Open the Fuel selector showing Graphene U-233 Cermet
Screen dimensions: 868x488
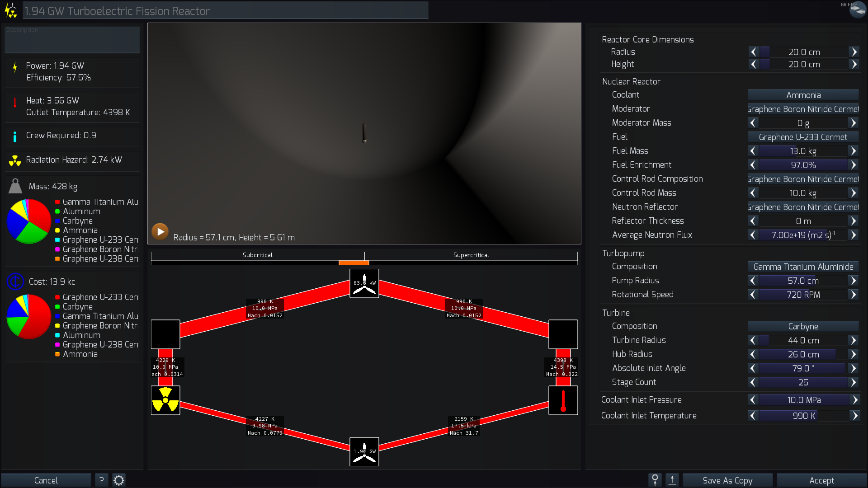(803, 137)
